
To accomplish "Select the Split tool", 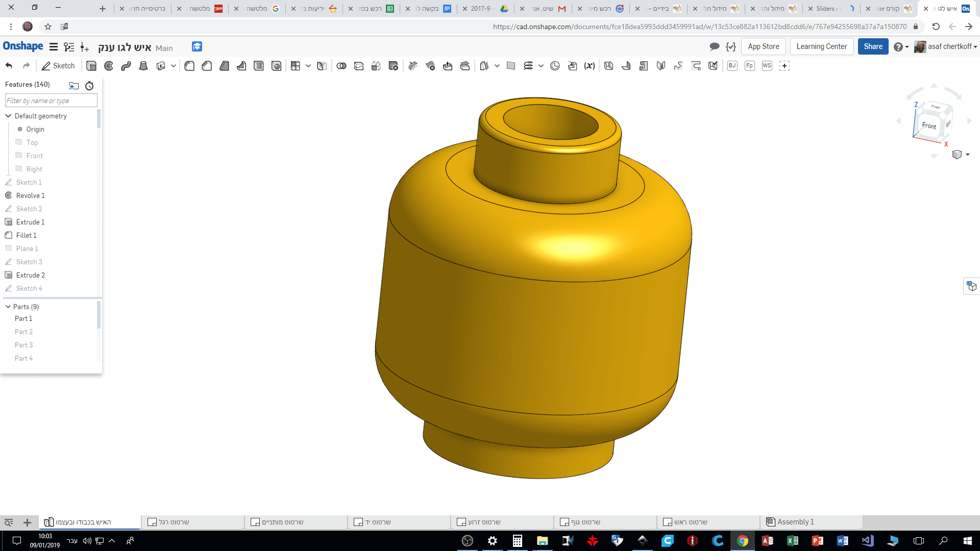I will click(x=359, y=66).
